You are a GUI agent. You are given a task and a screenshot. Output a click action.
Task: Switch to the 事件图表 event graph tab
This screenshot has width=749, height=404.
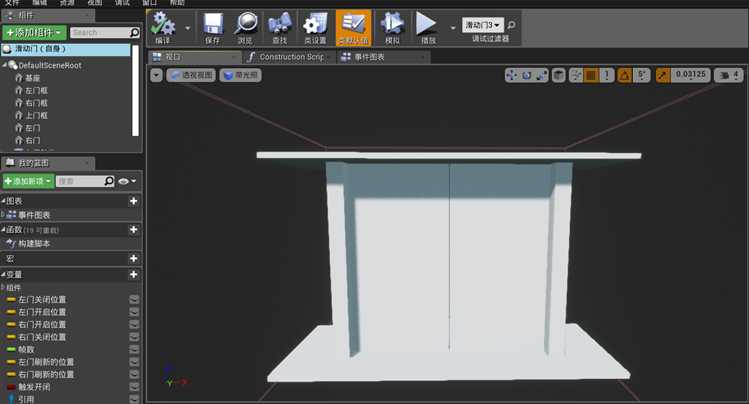click(383, 57)
